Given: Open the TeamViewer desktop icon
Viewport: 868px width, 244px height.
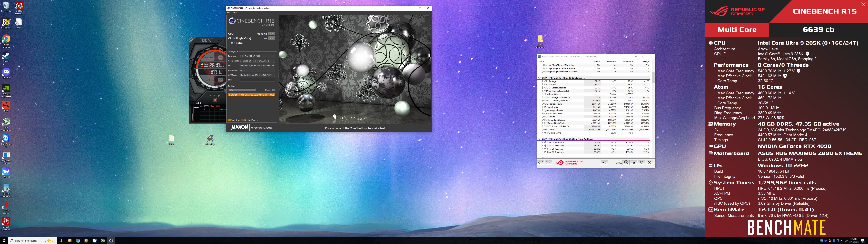Looking at the screenshot, I should [x=6, y=141].
